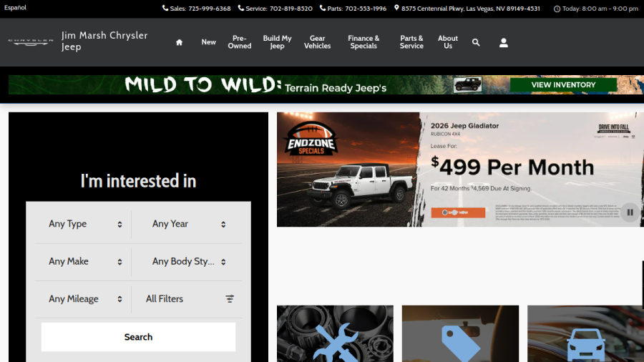Open the Pre-Owned menu
Viewport: 644px width, 362px height.
point(240,42)
